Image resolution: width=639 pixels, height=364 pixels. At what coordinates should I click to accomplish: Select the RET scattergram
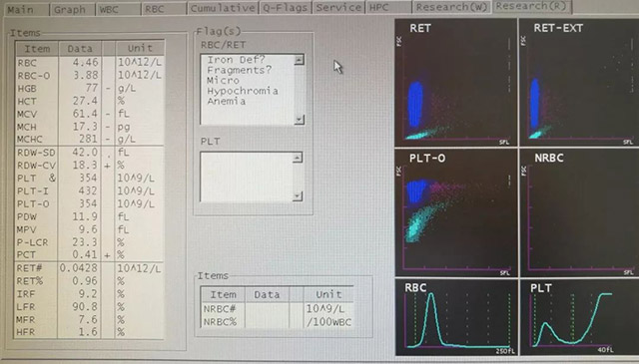coord(455,83)
